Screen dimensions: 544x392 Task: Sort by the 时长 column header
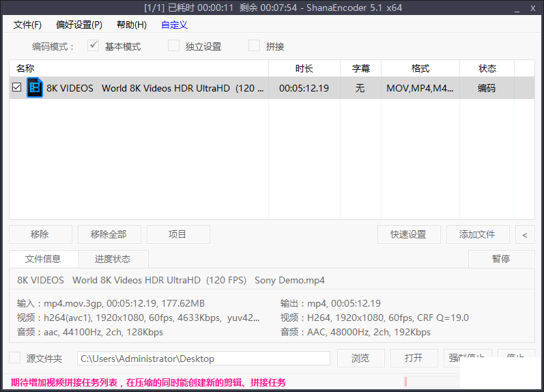[x=304, y=68]
